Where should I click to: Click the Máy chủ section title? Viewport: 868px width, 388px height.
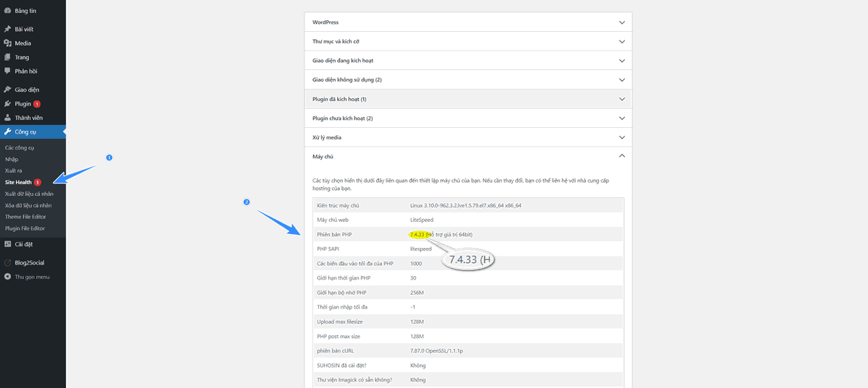(x=323, y=156)
